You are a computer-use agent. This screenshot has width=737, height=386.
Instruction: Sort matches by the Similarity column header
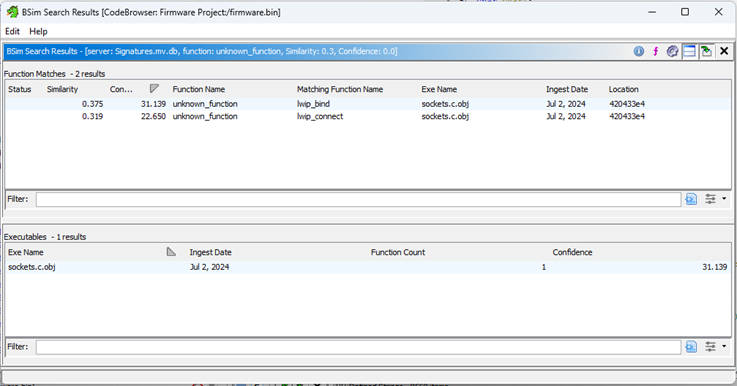tap(62, 89)
